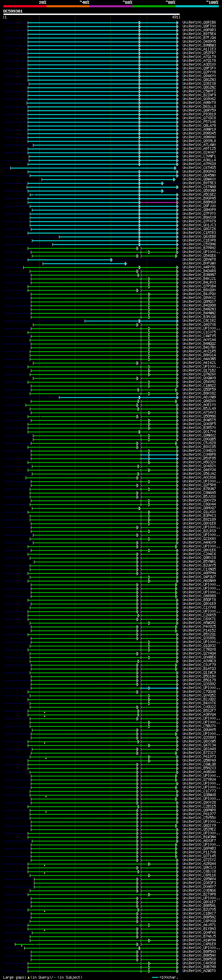The width and height of the screenshot is (222, 980).
Task: Select the UniRef100_Q2PYY8 label
Action: 199,72
